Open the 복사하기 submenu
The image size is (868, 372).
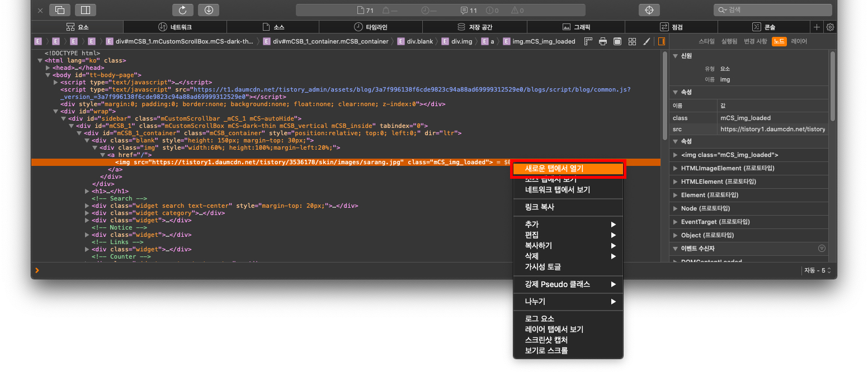click(x=568, y=245)
